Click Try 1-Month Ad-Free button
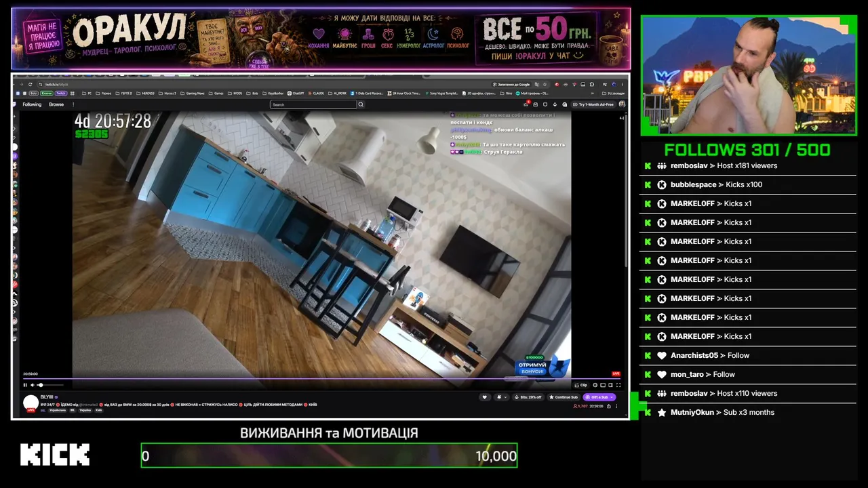 click(x=593, y=104)
